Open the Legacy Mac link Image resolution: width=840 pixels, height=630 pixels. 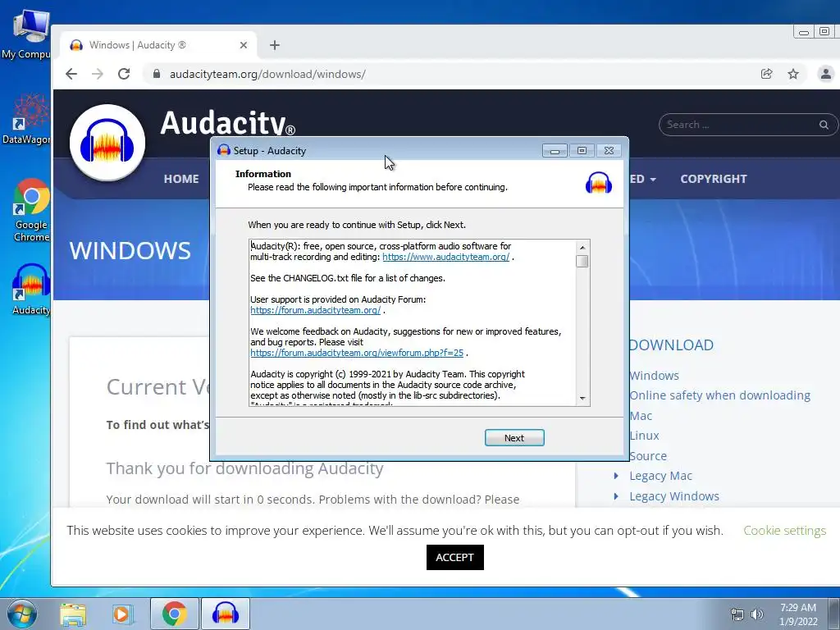point(660,476)
